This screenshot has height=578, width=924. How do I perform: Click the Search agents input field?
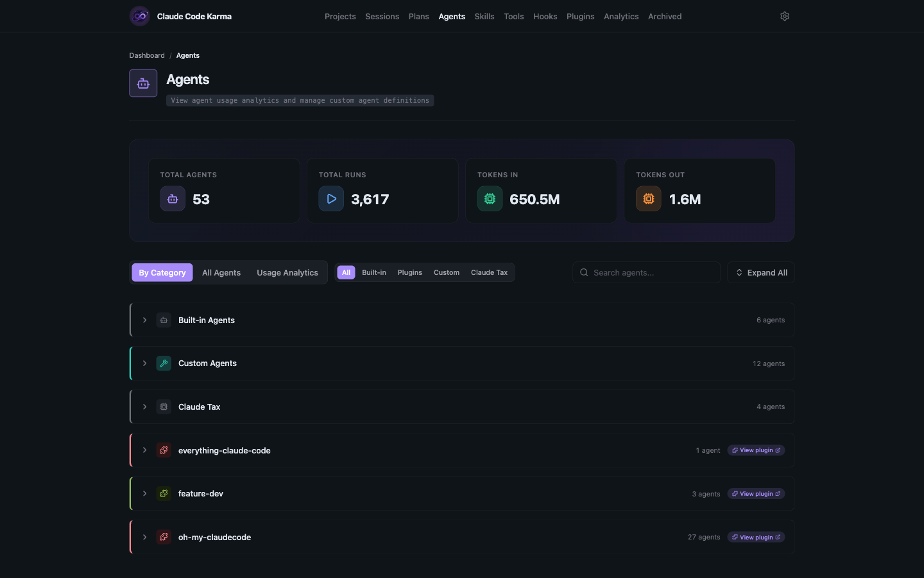point(646,272)
